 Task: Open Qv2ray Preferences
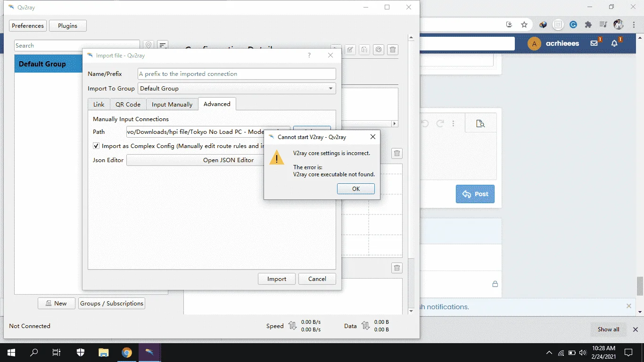(28, 26)
